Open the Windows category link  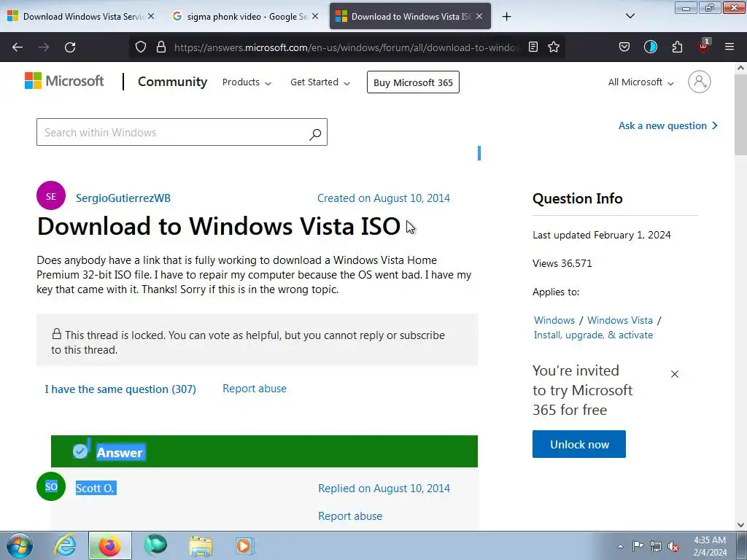point(554,321)
